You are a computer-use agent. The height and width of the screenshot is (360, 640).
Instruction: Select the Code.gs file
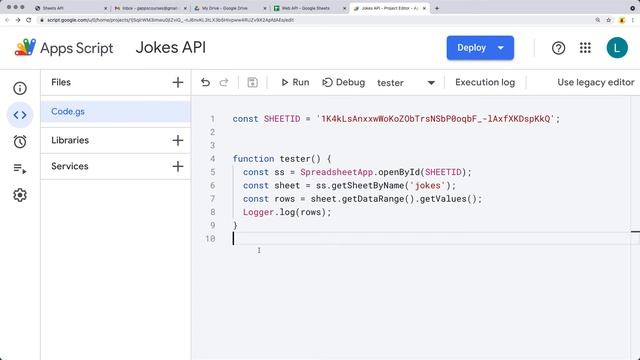[116, 112]
